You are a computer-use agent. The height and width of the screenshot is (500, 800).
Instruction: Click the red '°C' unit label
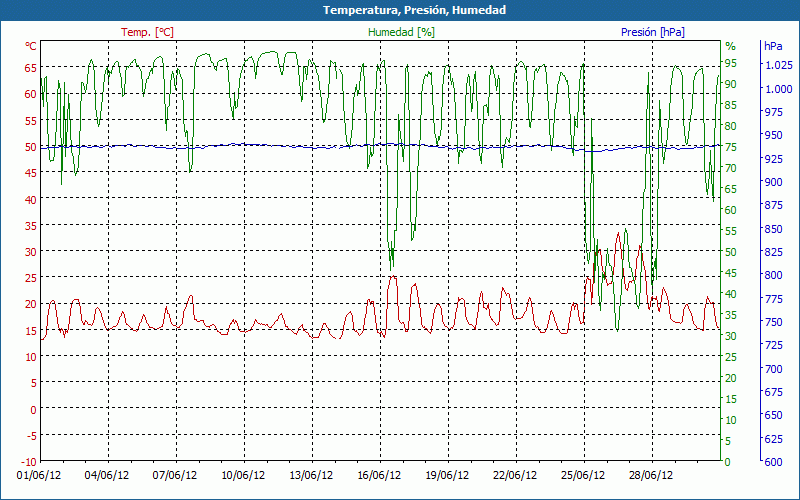[31, 46]
